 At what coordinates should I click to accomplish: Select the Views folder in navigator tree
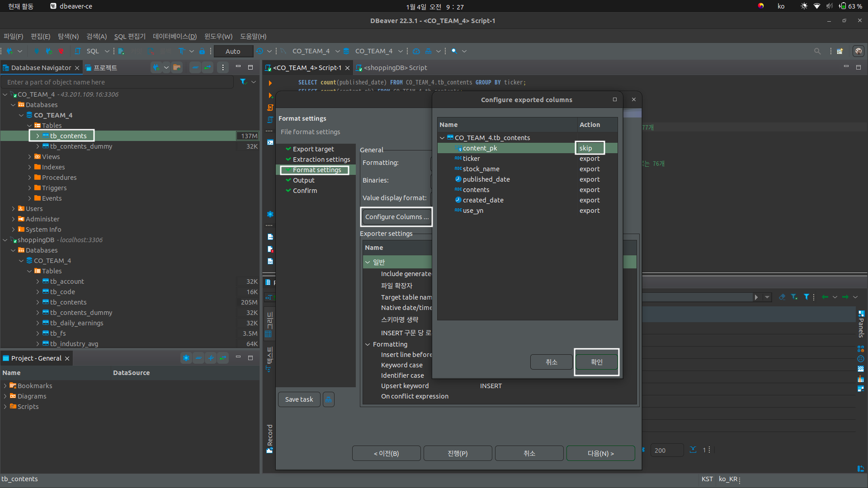tap(51, 157)
